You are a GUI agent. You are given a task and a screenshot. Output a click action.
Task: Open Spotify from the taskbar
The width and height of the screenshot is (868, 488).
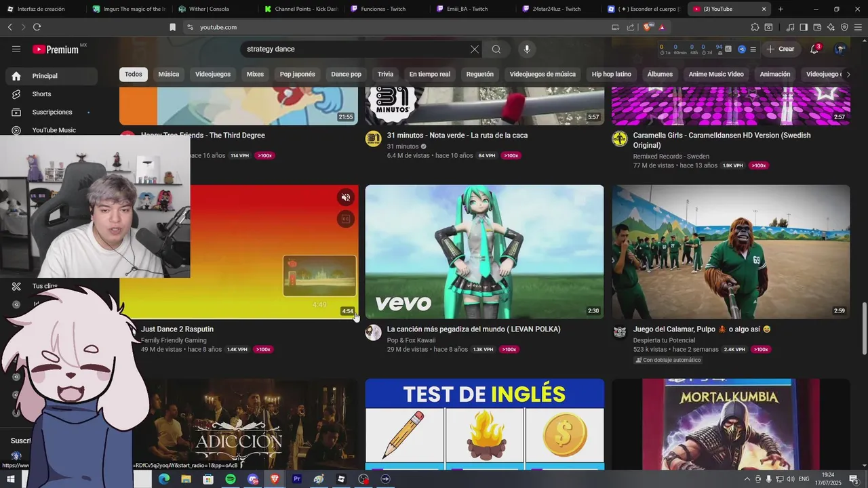coord(231,479)
